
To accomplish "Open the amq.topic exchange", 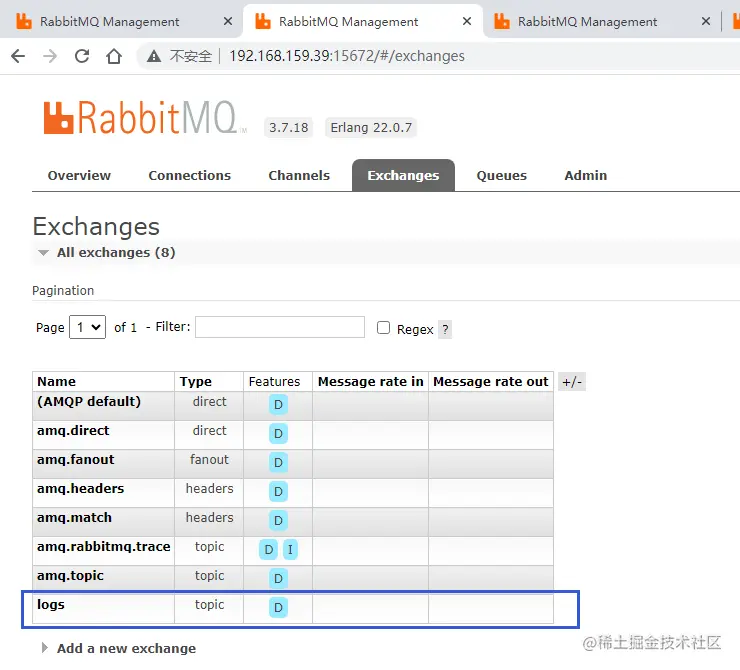I will coord(70,576).
